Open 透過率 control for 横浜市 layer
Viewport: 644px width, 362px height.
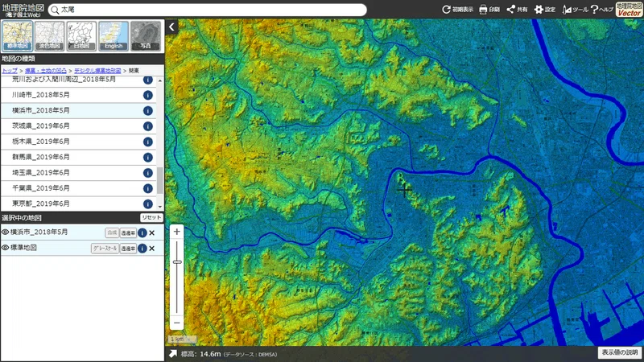click(x=128, y=232)
